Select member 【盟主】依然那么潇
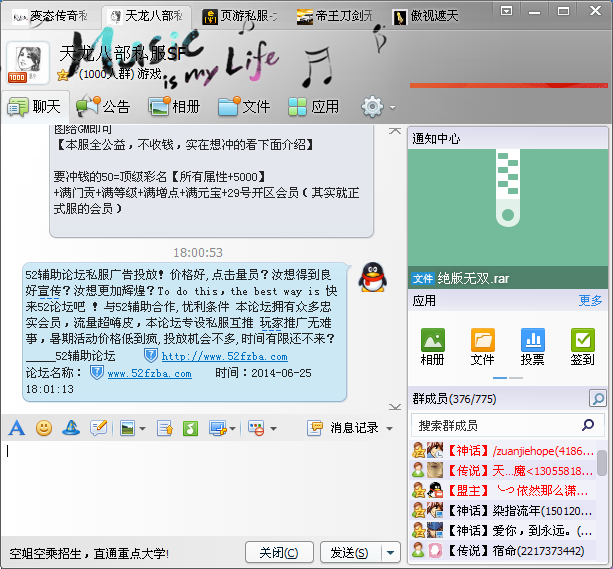The height and width of the screenshot is (569, 613). pos(503,490)
